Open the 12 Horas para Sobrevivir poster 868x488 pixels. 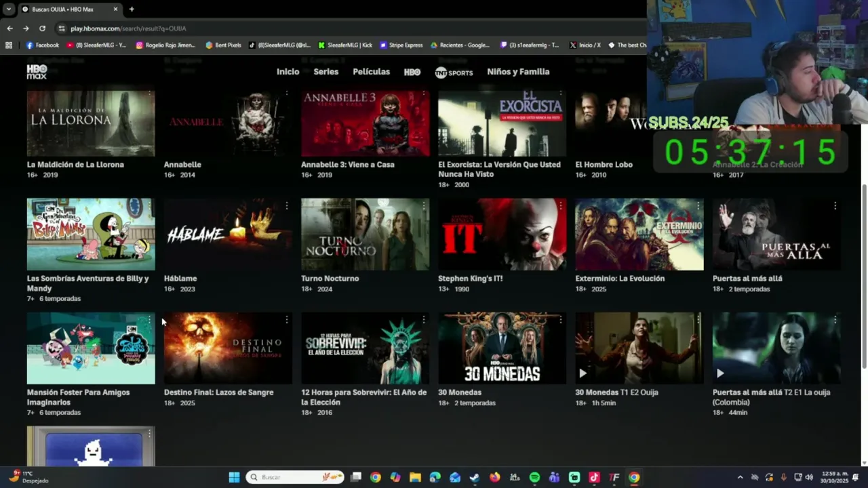(x=365, y=348)
